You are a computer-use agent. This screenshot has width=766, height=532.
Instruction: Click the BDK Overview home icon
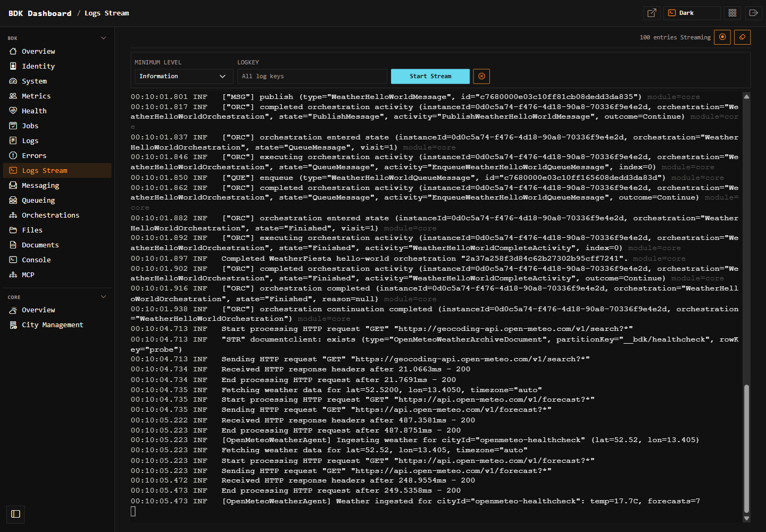13,51
